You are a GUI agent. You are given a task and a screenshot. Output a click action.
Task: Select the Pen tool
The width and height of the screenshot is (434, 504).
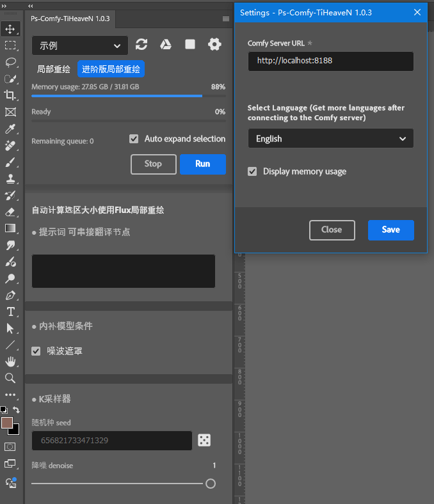pyautogui.click(x=10, y=295)
